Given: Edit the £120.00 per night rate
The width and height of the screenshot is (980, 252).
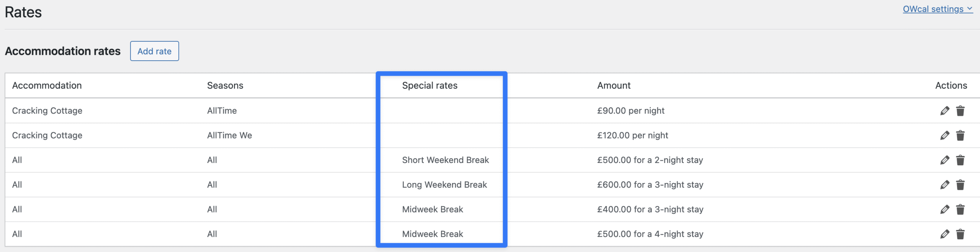Looking at the screenshot, I should click(944, 135).
